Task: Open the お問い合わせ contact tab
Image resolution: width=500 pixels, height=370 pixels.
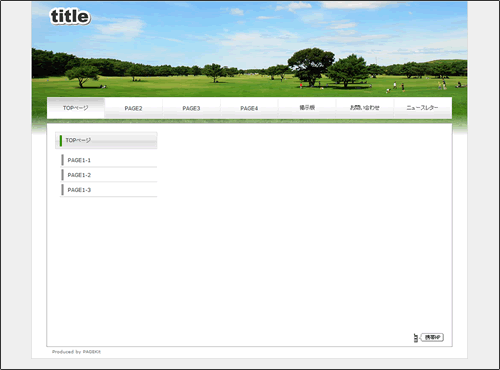Action: [x=365, y=108]
